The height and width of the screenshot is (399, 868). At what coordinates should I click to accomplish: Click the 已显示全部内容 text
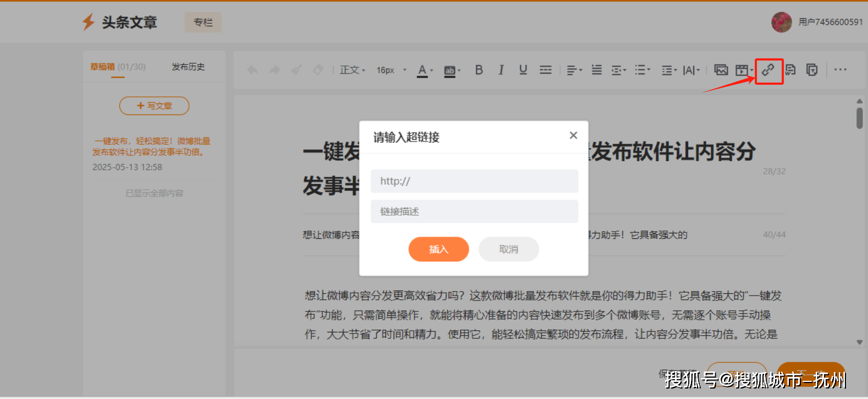(154, 193)
